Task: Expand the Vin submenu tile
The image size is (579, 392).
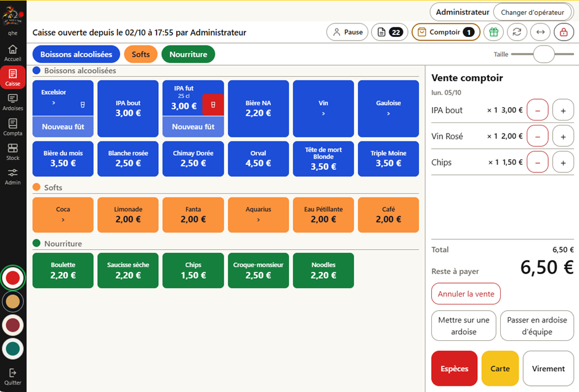Action: 323,108
